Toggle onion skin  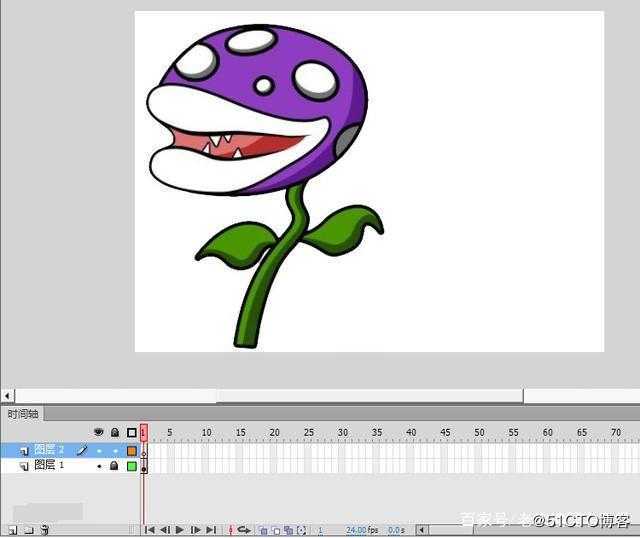pos(263,530)
